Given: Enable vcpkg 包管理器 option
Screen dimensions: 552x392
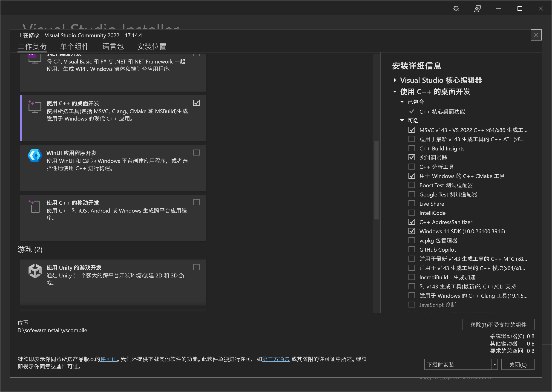Looking at the screenshot, I should tap(412, 240).
